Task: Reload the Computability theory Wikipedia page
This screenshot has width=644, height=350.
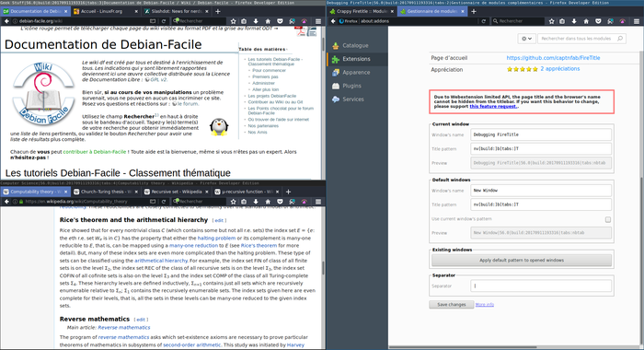Action: pyautogui.click(x=164, y=202)
